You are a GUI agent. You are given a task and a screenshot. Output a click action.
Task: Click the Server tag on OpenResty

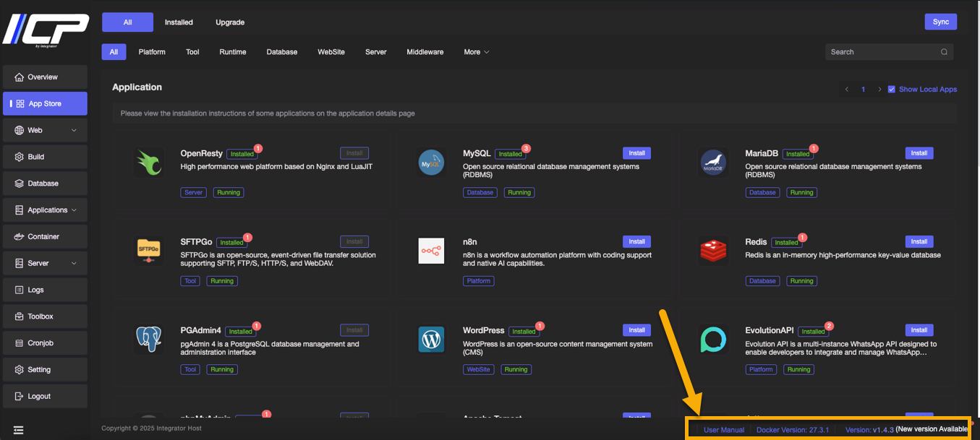[194, 193]
